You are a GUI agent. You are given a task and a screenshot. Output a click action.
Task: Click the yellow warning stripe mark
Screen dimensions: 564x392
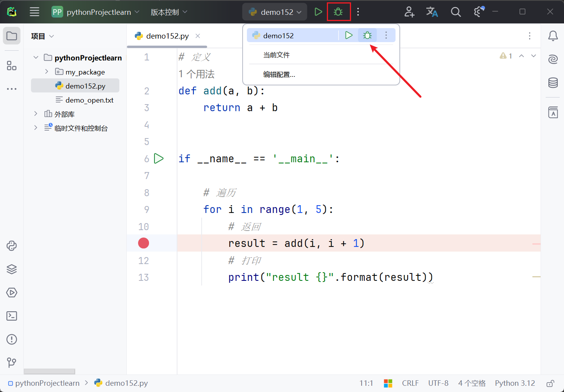536,277
